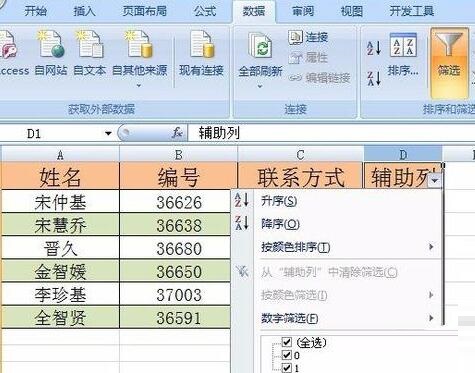This screenshot has width=475, height=373.
Task: Choose 数字筛选(F) menu entry
Action: pos(290,318)
